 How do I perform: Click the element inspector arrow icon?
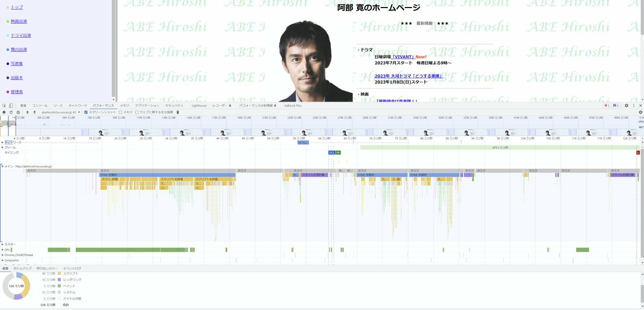click(4, 105)
